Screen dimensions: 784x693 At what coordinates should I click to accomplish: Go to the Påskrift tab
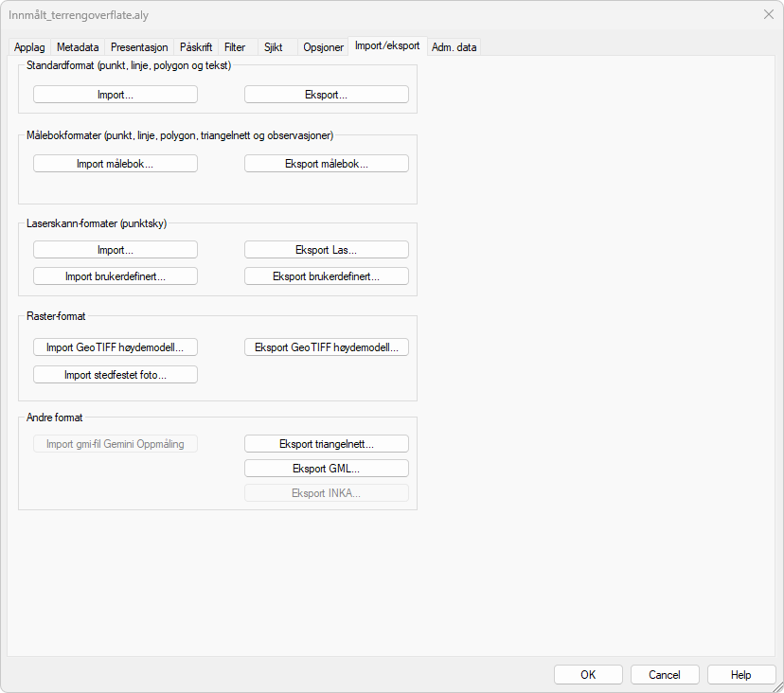pos(196,47)
